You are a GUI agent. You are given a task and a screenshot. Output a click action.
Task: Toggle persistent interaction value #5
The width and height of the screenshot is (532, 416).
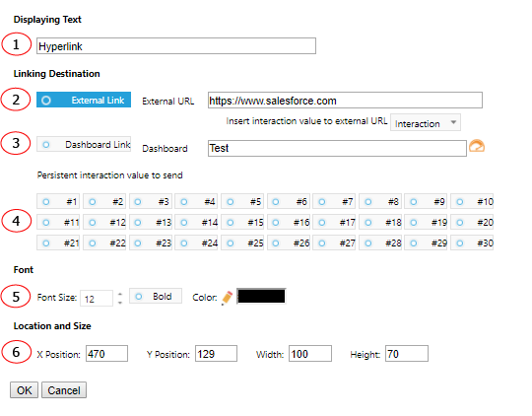coord(242,201)
